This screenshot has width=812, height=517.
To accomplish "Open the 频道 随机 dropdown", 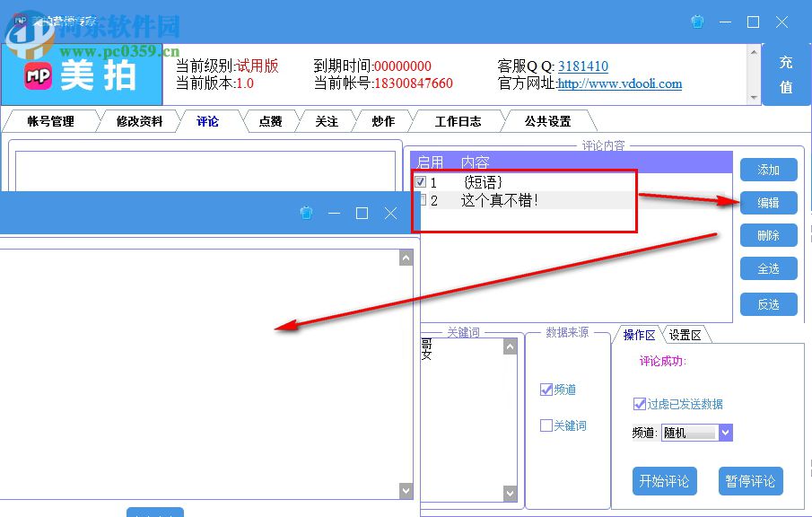I will (726, 433).
